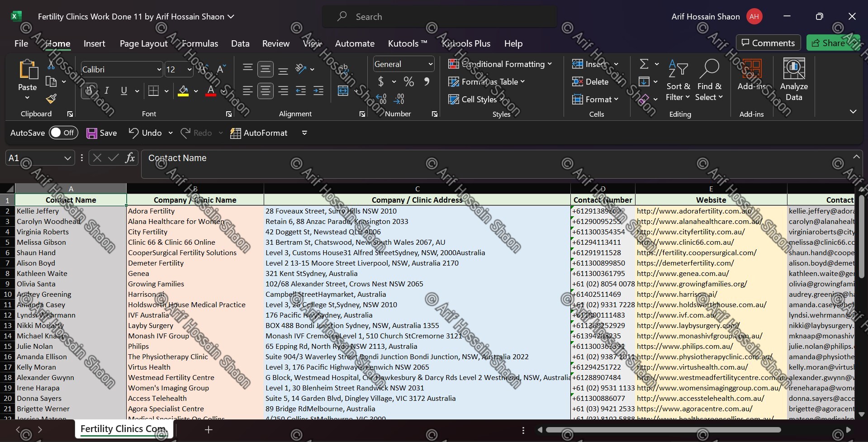Add a new sheet with plus icon
The height and width of the screenshot is (442, 868).
209,429
